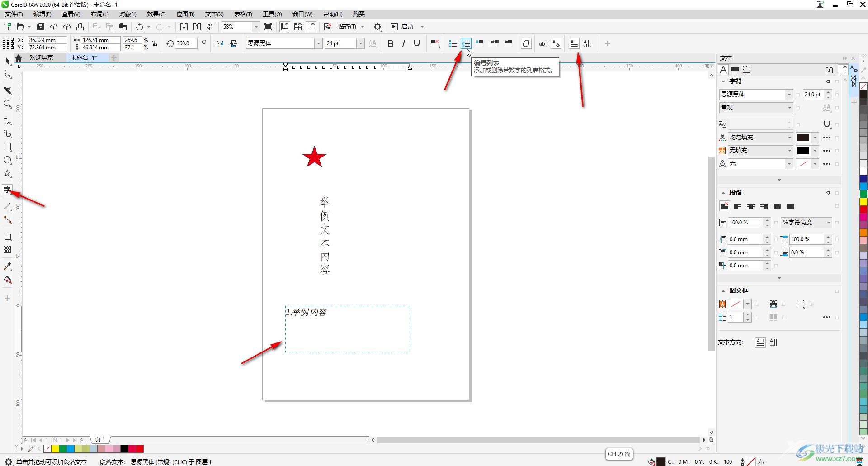Image resolution: width=868 pixels, height=466 pixels.
Task: Select the Ellipse tool
Action: tap(8, 160)
